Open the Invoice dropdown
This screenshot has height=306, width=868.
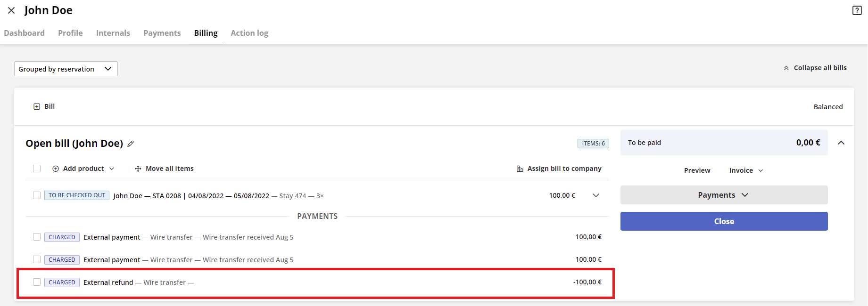click(x=746, y=170)
